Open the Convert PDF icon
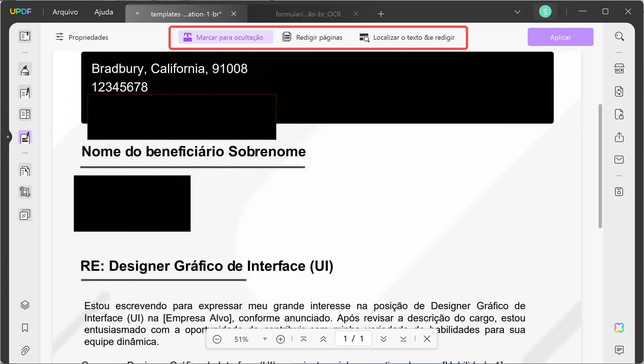The width and height of the screenshot is (644, 364). (x=620, y=91)
